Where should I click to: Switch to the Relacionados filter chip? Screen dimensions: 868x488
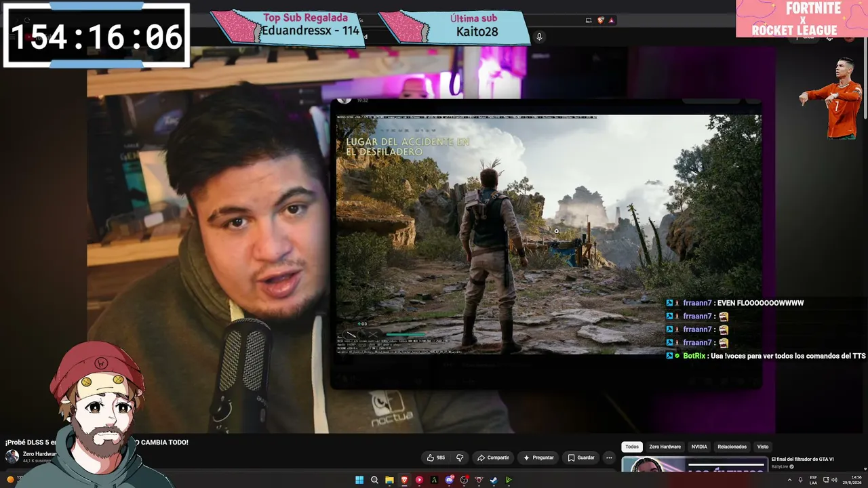[x=732, y=447]
